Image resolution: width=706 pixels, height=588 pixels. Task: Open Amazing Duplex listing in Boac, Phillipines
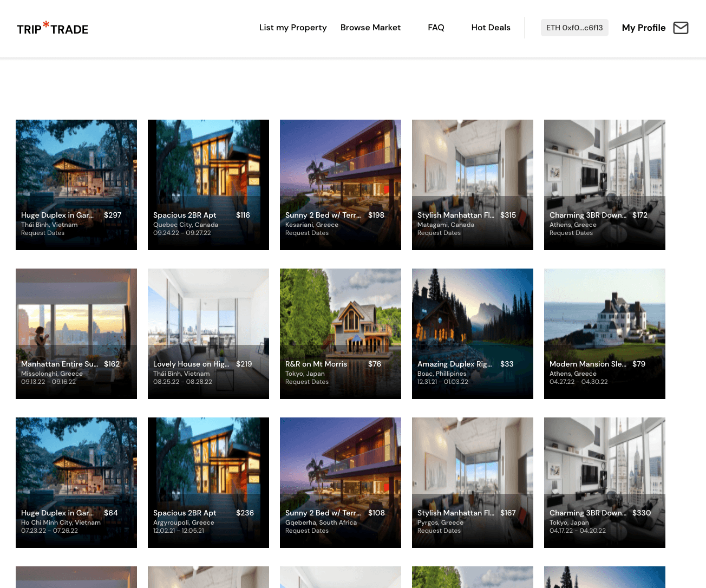coord(473,334)
